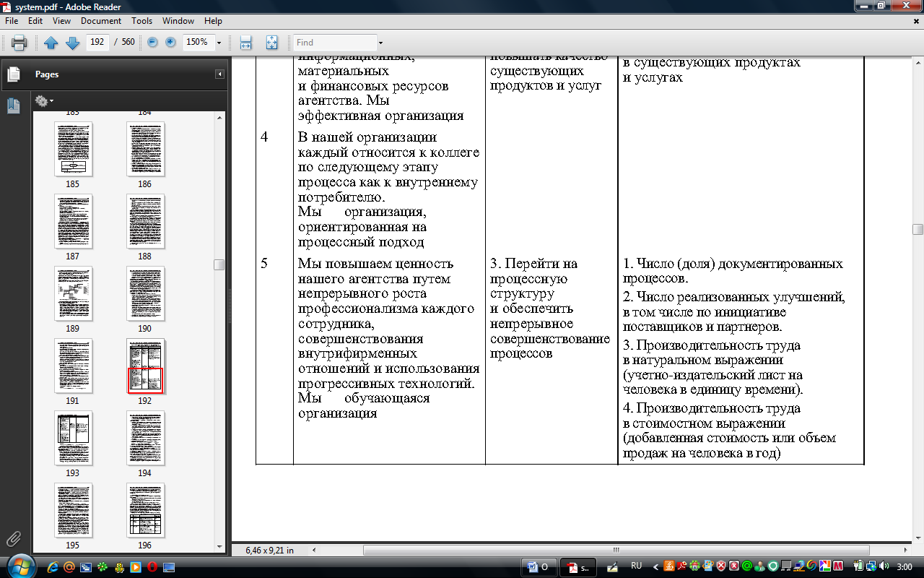
Task: Open the Bookmarks panel icon
Action: pyautogui.click(x=13, y=105)
